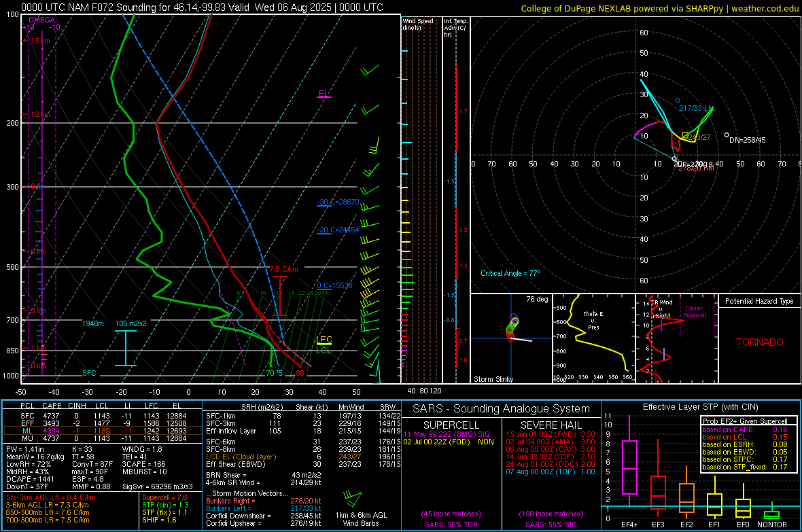Click the 1km & 6km AGL wind barbs icon
Viewport: 802px width, 532px height.
(353, 499)
